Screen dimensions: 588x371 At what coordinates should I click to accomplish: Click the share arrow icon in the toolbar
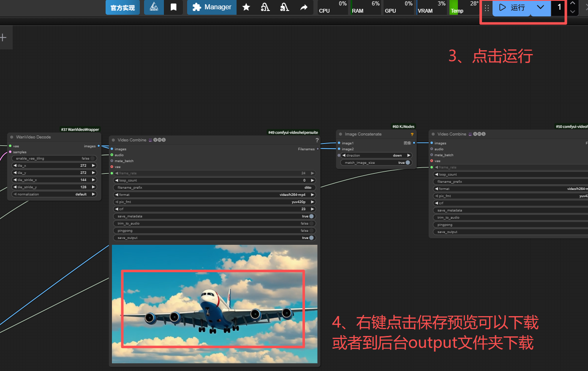pyautogui.click(x=303, y=7)
